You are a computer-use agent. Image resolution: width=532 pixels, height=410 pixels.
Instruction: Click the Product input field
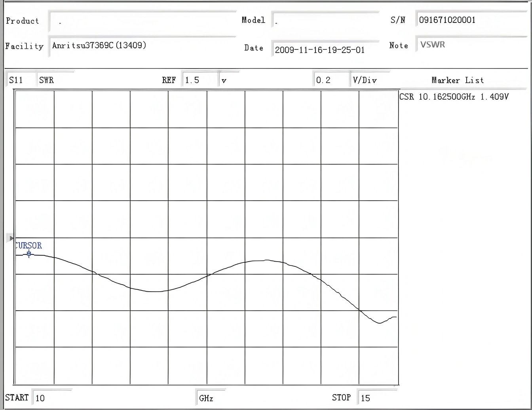(x=142, y=21)
